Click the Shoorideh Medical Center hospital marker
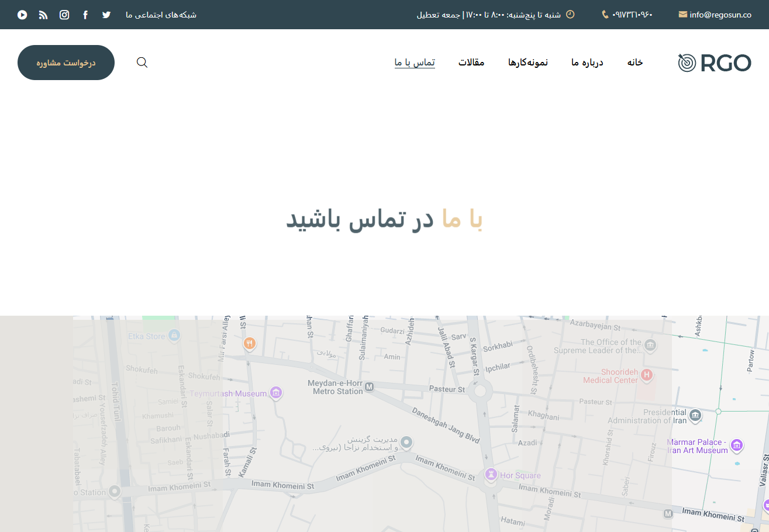The image size is (769, 532). pos(646,375)
